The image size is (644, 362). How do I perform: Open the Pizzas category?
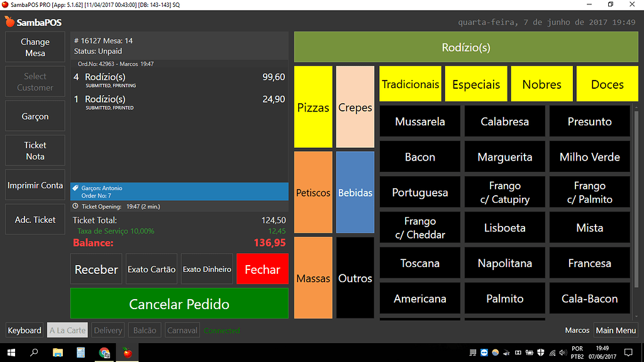point(313,108)
